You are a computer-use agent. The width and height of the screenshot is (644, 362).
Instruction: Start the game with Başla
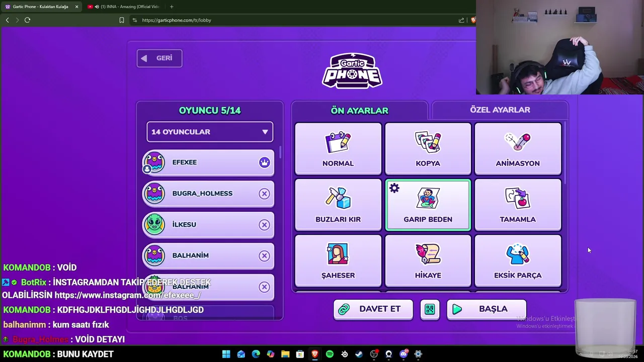click(x=487, y=309)
